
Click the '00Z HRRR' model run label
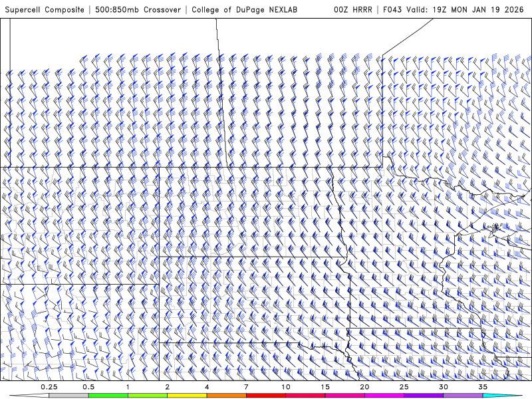(x=353, y=9)
